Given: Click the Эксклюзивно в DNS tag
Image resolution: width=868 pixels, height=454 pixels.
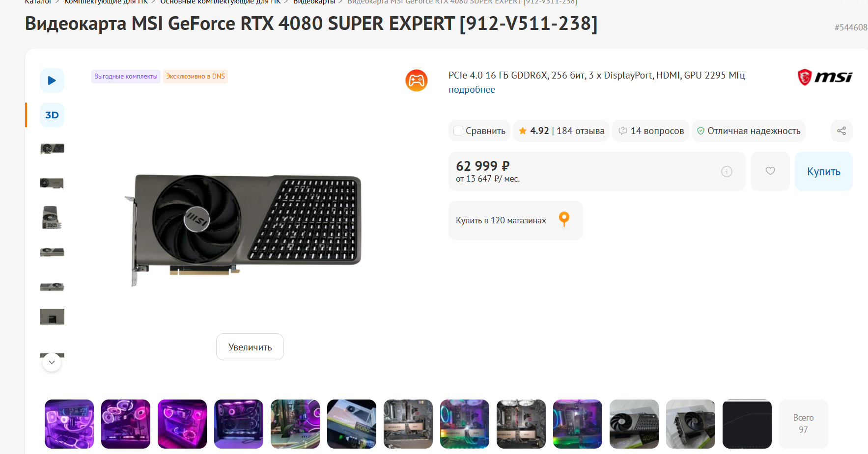Looking at the screenshot, I should click(x=196, y=77).
